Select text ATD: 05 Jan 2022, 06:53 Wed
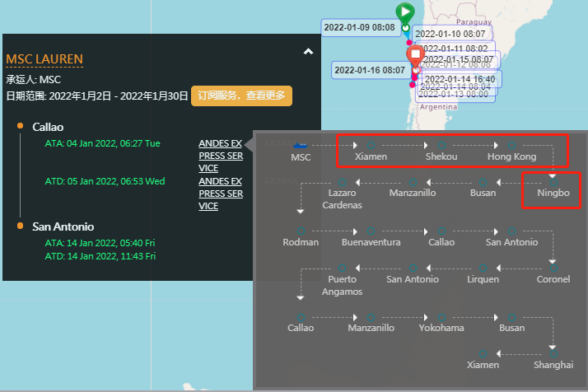 coord(105,181)
